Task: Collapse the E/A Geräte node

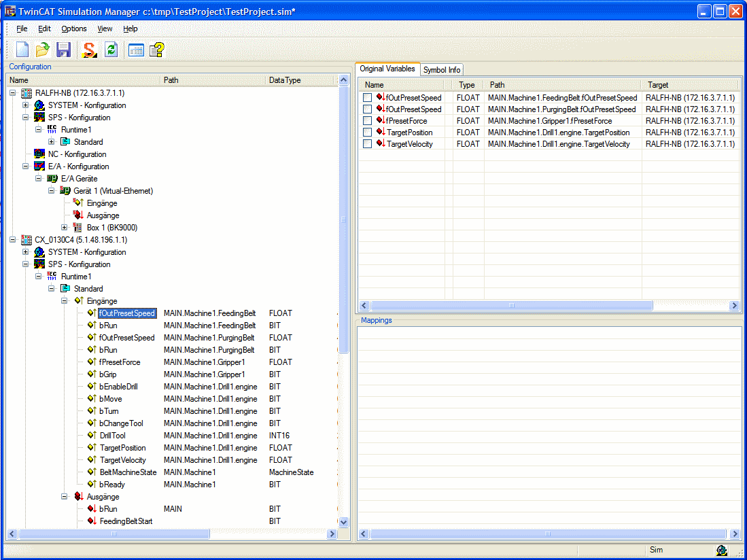Action: point(39,179)
